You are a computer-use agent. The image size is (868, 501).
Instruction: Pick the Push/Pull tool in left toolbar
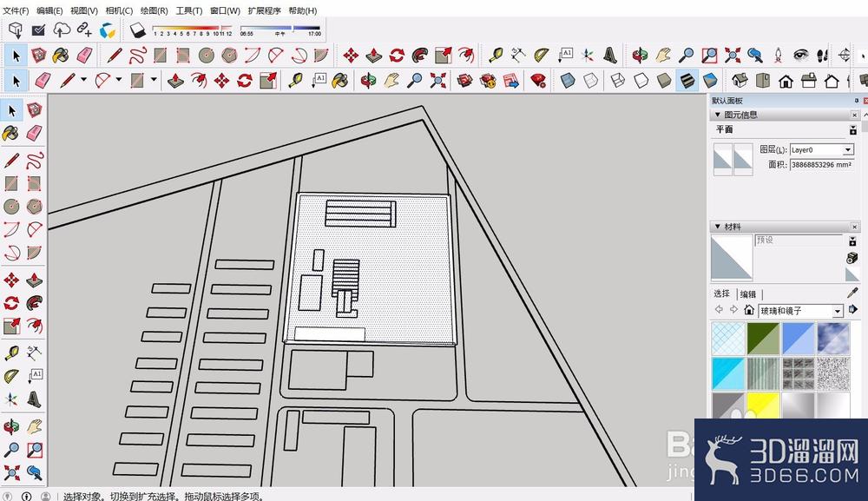tap(34, 280)
